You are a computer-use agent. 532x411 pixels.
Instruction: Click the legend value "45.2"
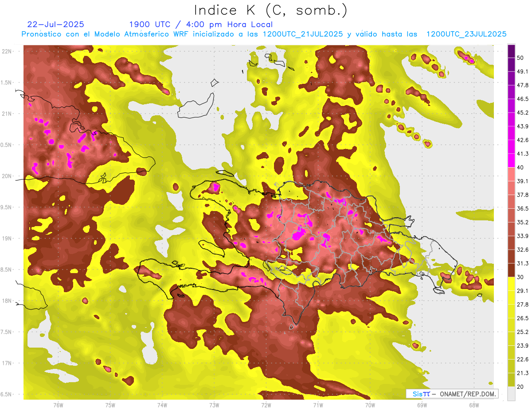point(523,113)
